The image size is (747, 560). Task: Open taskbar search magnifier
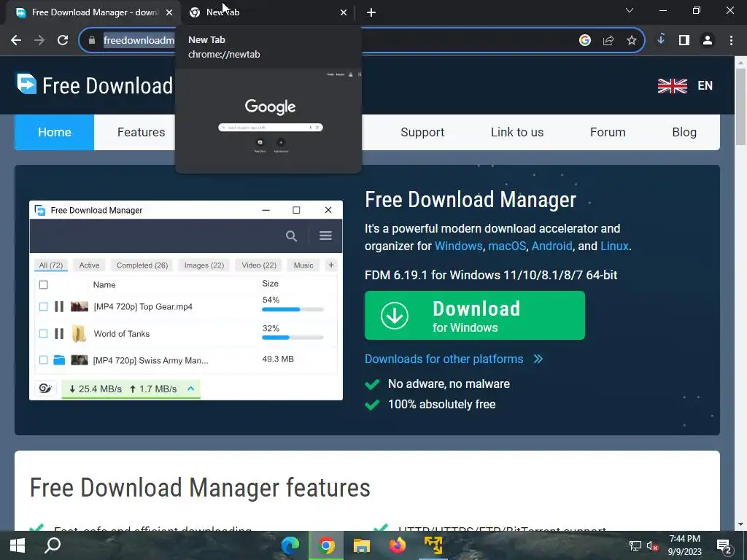pos(53,545)
